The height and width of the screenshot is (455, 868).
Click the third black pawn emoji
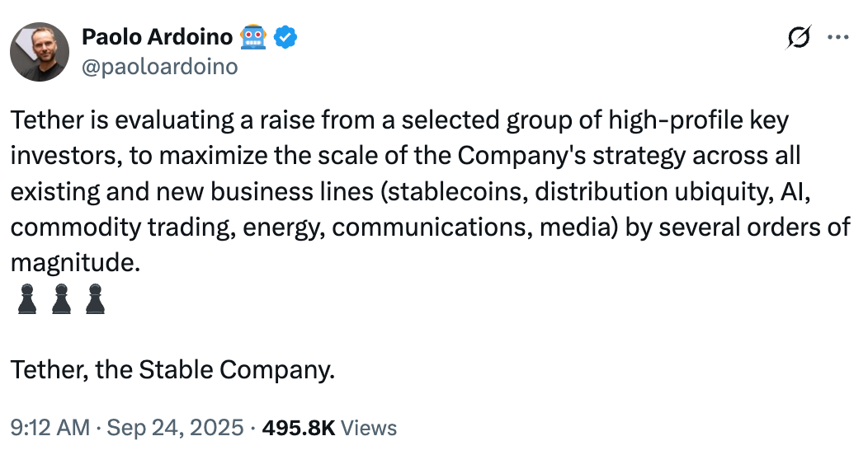(95, 299)
